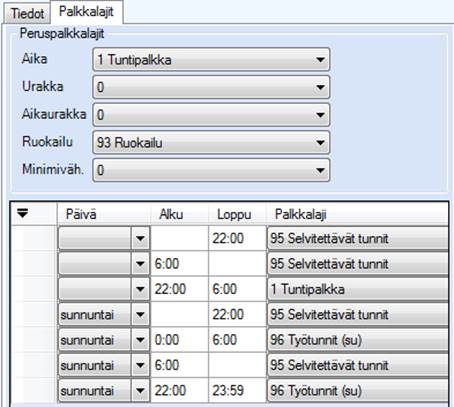The width and height of the screenshot is (454, 407).
Task: Open day dropdown for the 1 Tuntipalkka row
Action: (140, 289)
